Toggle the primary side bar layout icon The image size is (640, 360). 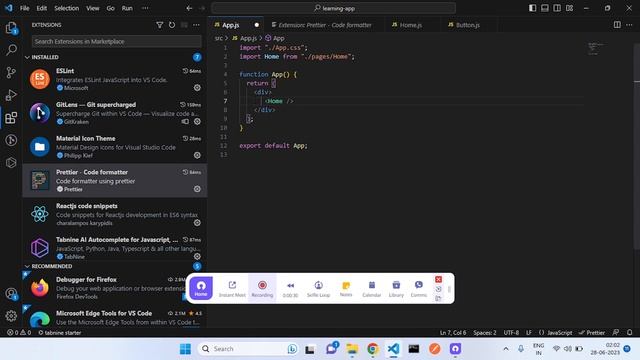coord(532,8)
